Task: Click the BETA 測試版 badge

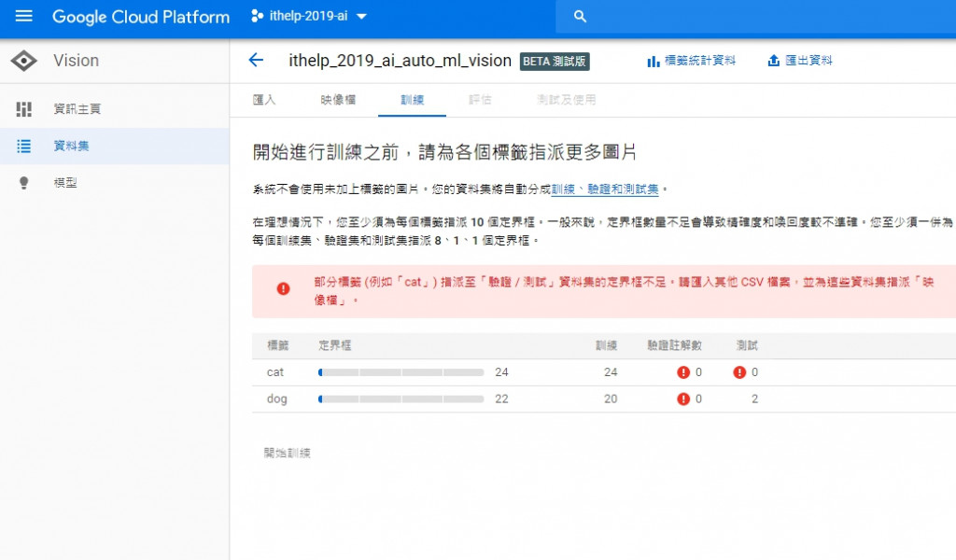Action: [x=555, y=61]
